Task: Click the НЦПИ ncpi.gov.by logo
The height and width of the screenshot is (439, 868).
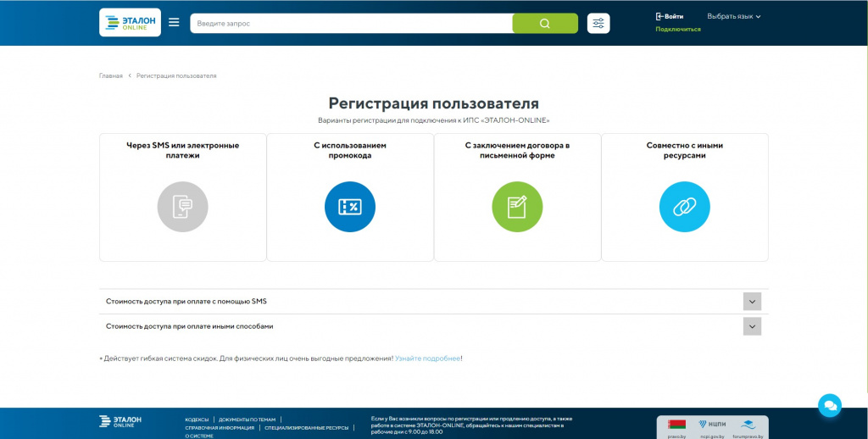Action: pos(712,425)
